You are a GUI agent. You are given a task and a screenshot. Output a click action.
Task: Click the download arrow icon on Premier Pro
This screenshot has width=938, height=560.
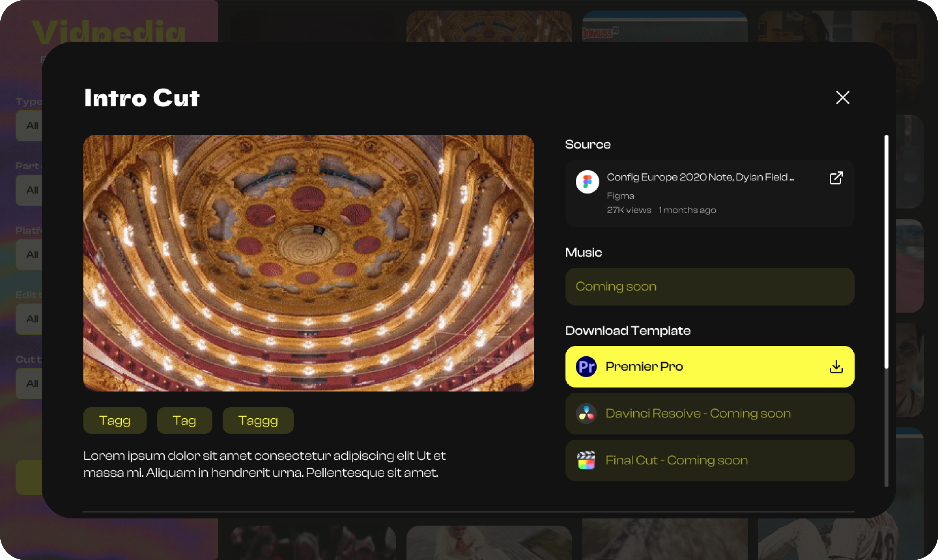pos(836,366)
